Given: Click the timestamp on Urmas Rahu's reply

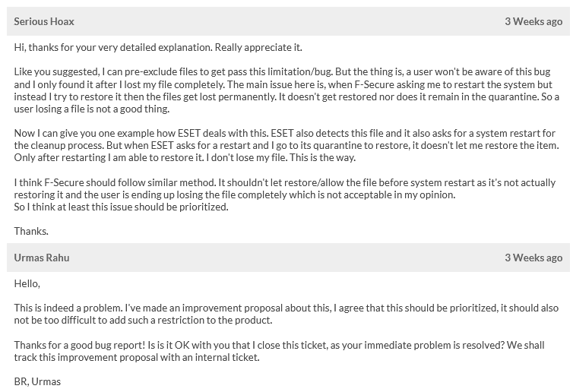Looking at the screenshot, I should 533,258.
